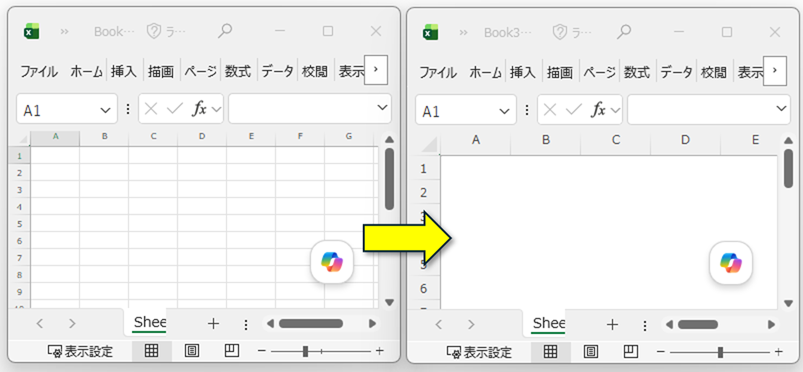803x372 pixels.
Task: Click vertical scroll down arrow in right window
Action: (x=788, y=303)
